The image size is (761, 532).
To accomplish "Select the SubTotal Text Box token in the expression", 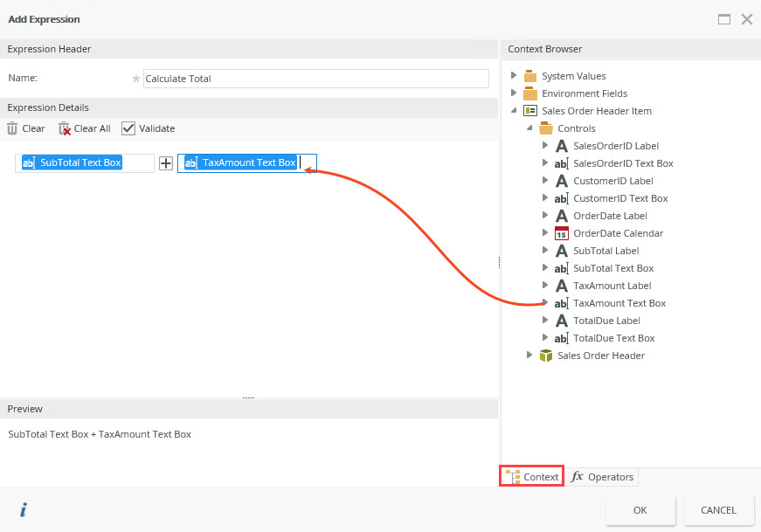I will coord(72,162).
